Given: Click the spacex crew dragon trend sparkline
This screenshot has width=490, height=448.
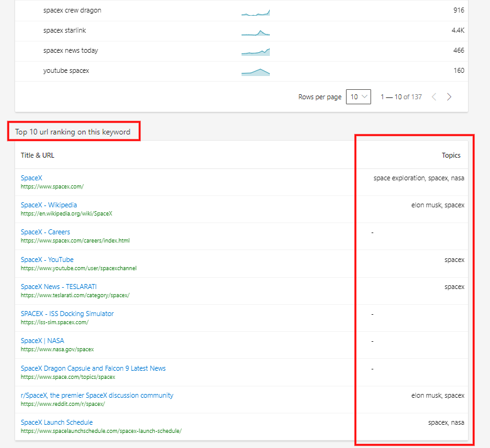Looking at the screenshot, I should coord(255,13).
